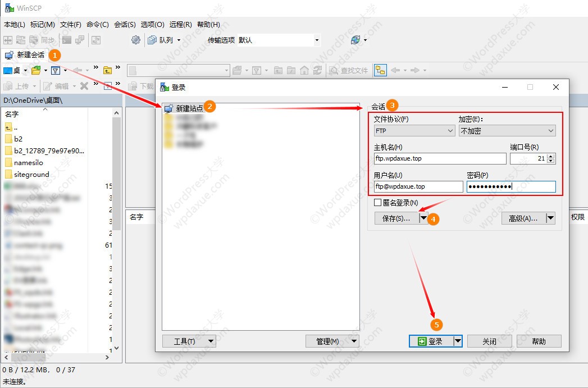This screenshot has width=588, height=388.
Task: Increase the 端口号 port number spinner
Action: click(550, 156)
